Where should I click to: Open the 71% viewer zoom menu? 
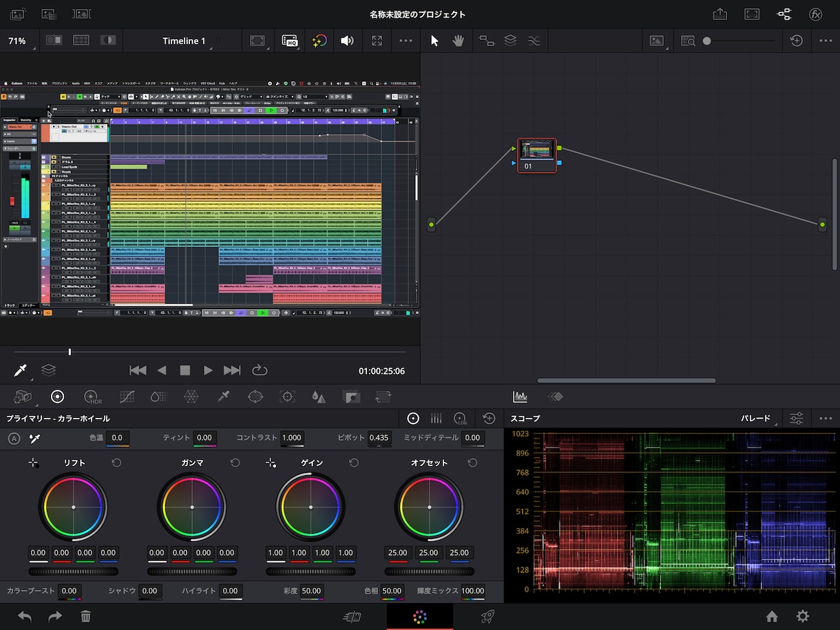point(17,41)
